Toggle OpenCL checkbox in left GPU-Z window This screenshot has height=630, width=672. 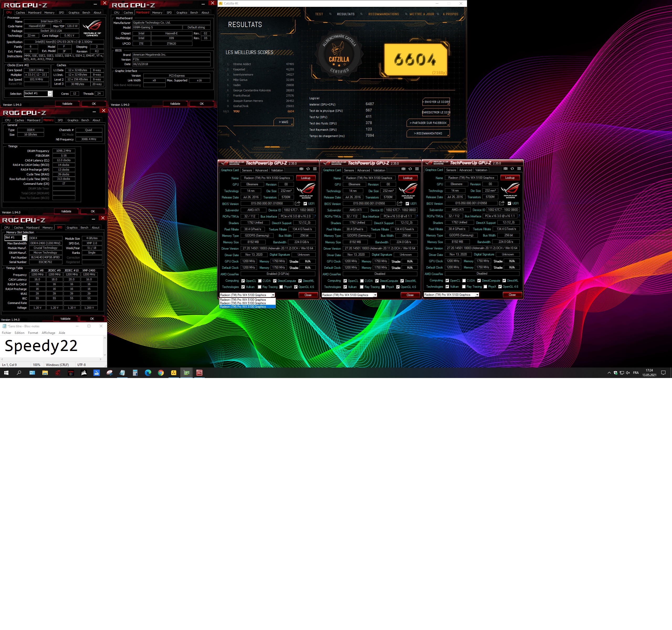pyautogui.click(x=243, y=281)
